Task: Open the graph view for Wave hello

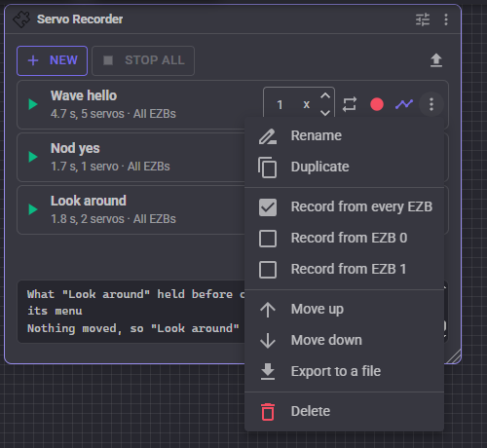Action: pyautogui.click(x=404, y=104)
